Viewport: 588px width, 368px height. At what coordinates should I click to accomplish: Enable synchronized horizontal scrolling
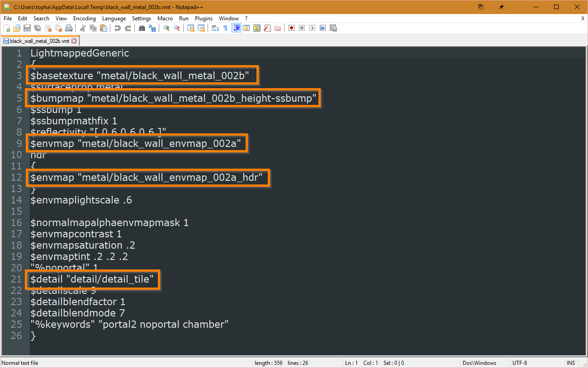(201, 28)
